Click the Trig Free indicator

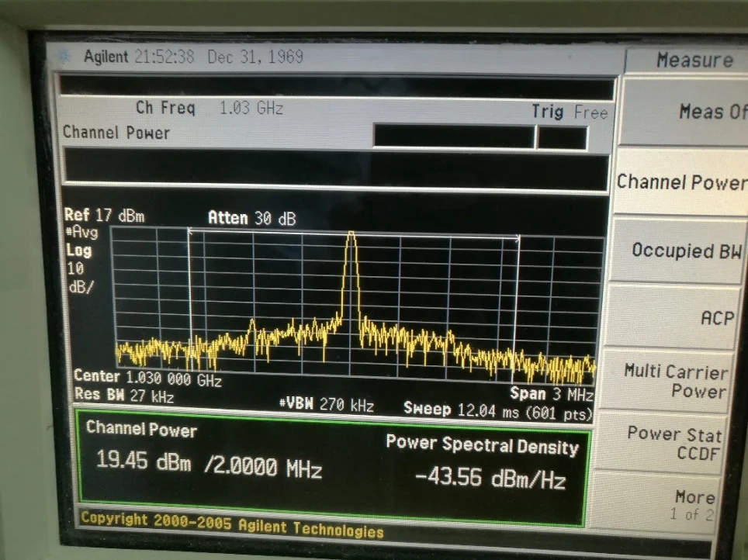(570, 112)
